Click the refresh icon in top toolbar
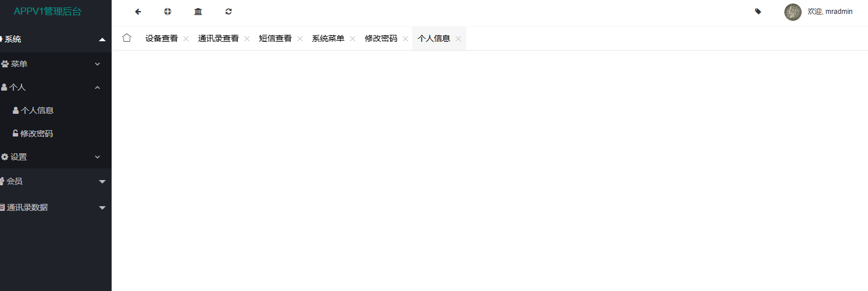 [228, 12]
